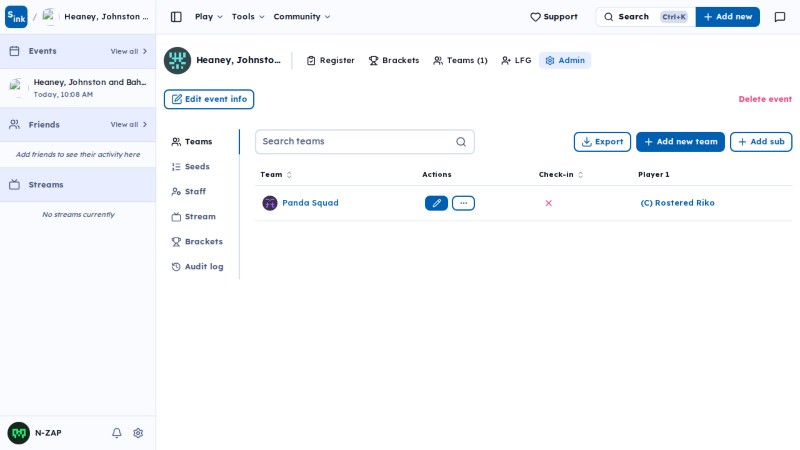The width and height of the screenshot is (800, 450).
Task: Click the Events calendar icon
Action: click(14, 51)
